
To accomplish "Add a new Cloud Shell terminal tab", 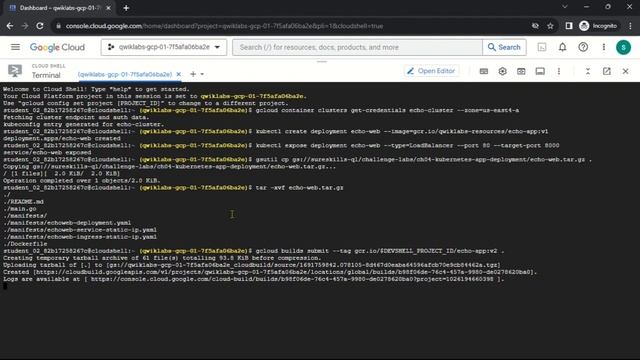I will [x=193, y=74].
